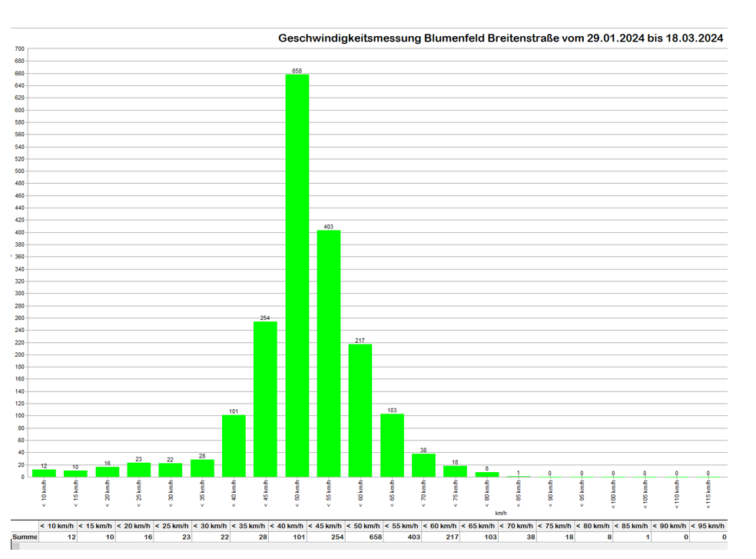Click the Summe row label in table
Image resolution: width=756 pixels, height=559 pixels.
point(25,537)
